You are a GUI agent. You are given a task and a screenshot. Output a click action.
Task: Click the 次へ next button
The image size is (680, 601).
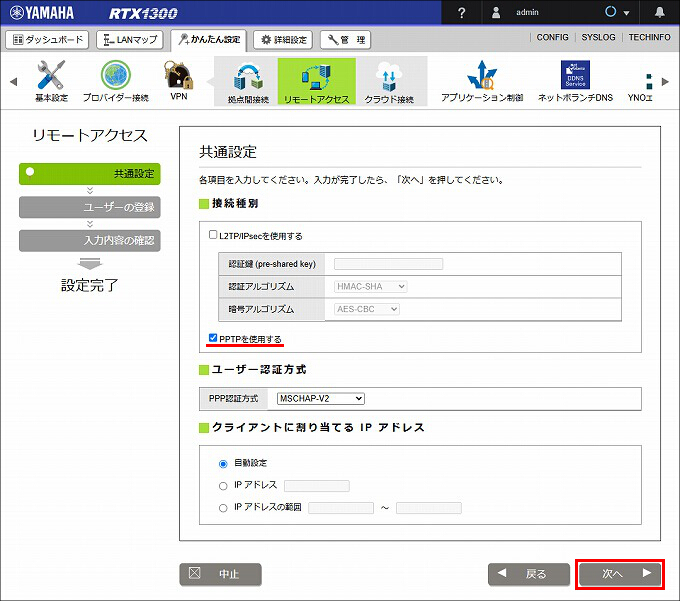620,574
